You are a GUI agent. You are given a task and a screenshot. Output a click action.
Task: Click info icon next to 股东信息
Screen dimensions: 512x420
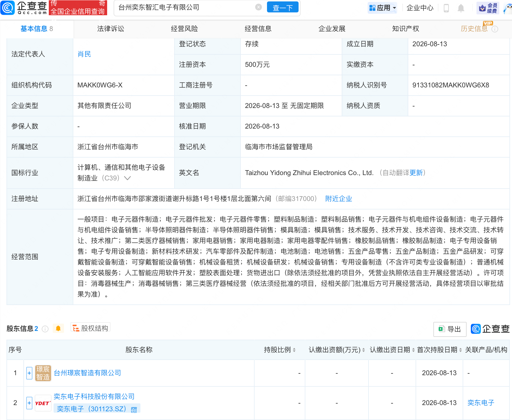coord(45,329)
